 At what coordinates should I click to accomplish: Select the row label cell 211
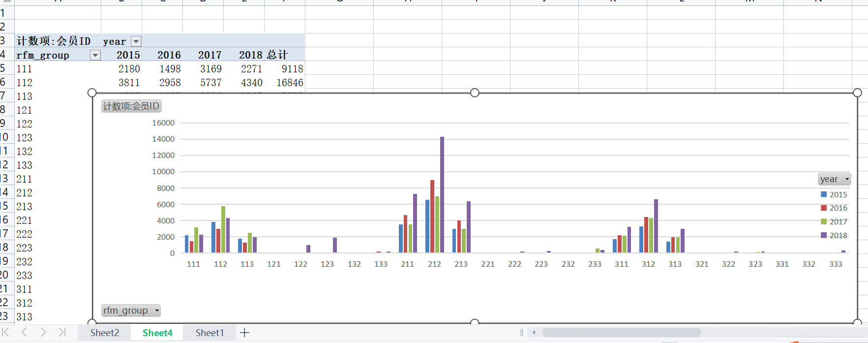[x=53, y=179]
